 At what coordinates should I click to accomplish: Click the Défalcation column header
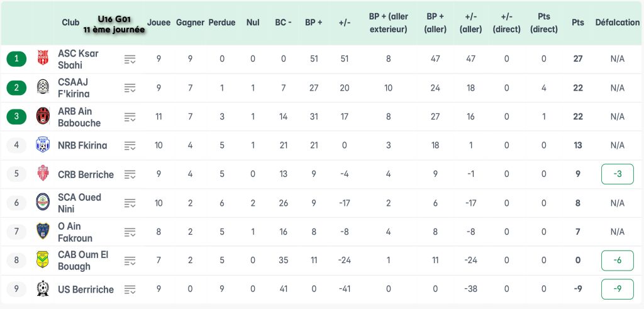coord(617,23)
